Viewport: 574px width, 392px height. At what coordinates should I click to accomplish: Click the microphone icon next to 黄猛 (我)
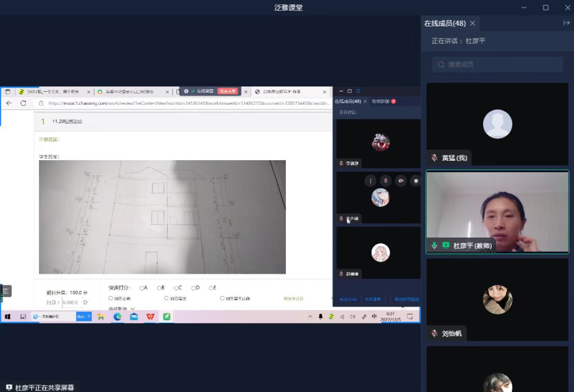coord(434,158)
